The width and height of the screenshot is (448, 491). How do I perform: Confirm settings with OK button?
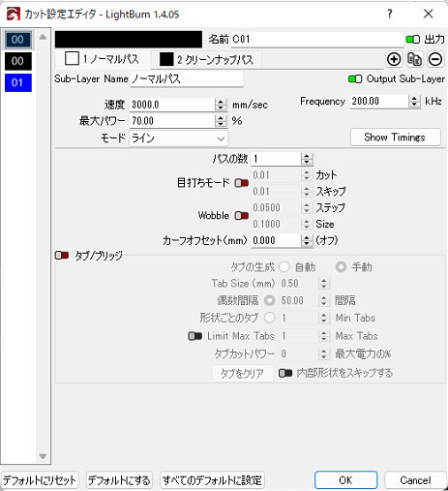[345, 480]
